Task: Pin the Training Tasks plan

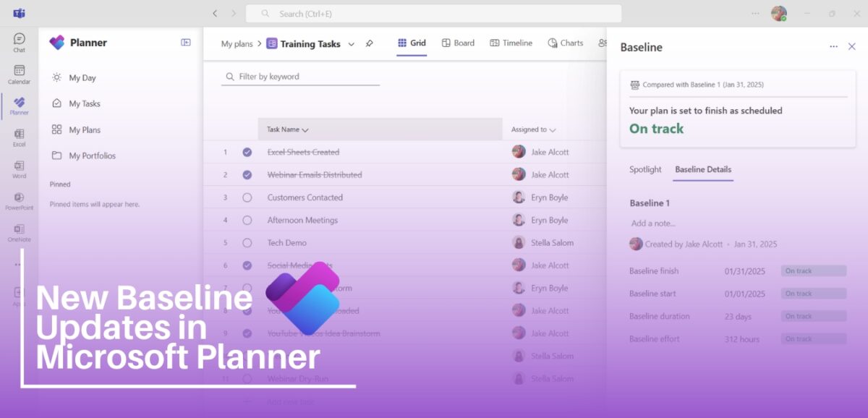Action: tap(370, 43)
